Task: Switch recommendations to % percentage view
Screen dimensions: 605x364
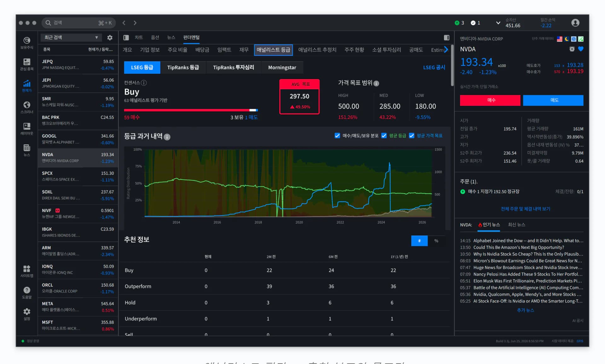Action: pos(436,241)
